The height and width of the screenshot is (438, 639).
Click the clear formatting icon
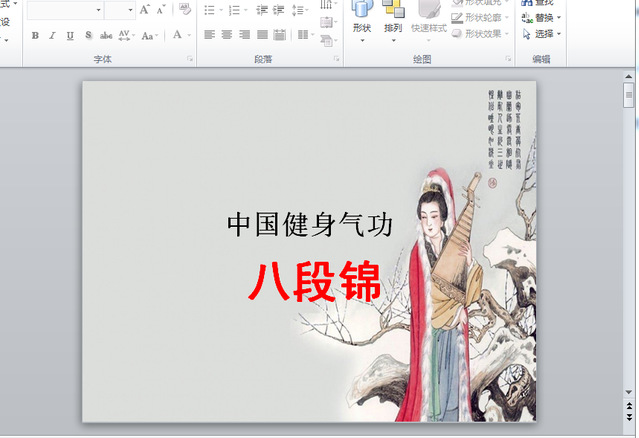(x=184, y=10)
